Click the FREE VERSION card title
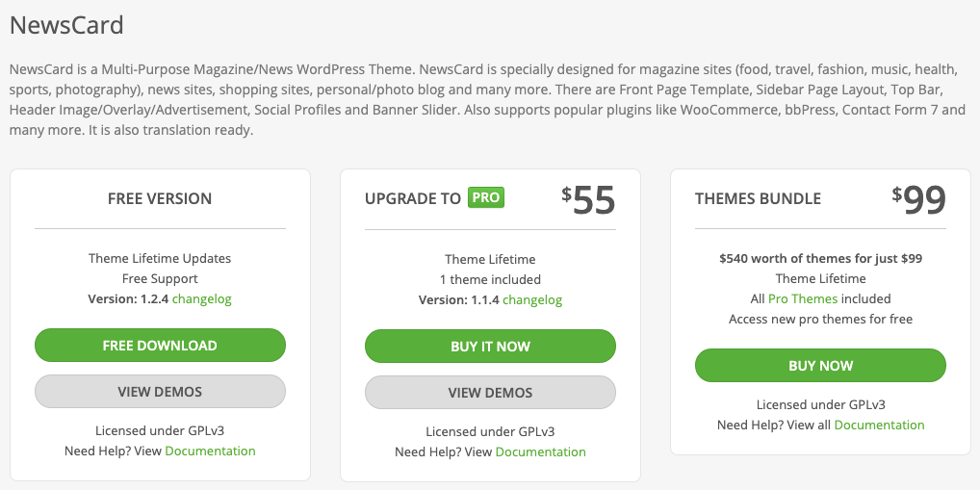The width and height of the screenshot is (980, 490). coord(160,198)
